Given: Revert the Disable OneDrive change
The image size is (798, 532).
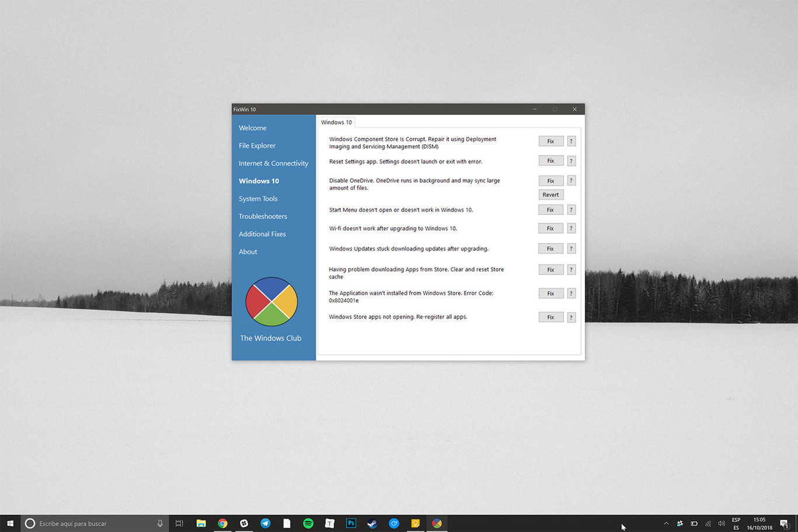Looking at the screenshot, I should coord(550,194).
